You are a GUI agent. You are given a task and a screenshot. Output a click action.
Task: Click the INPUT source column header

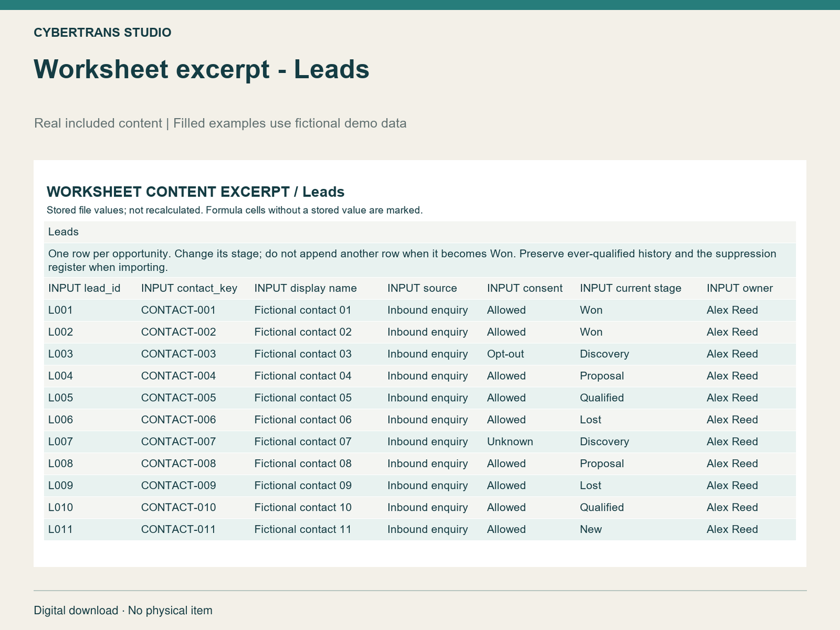(x=422, y=288)
